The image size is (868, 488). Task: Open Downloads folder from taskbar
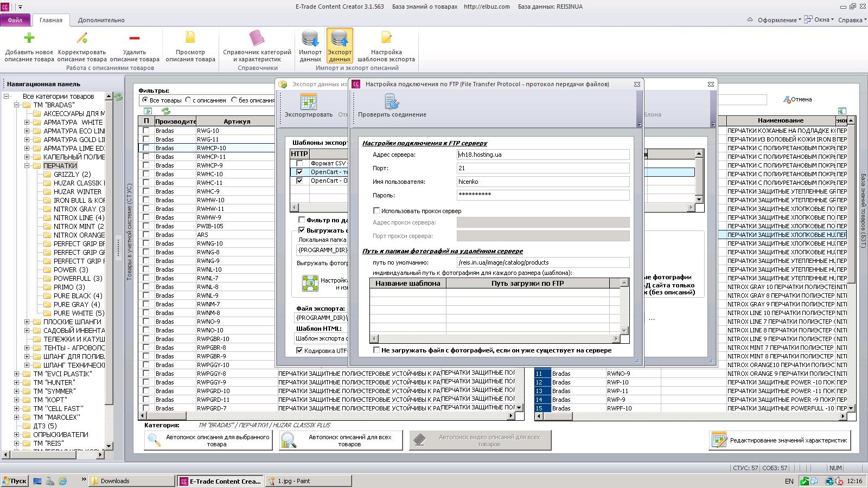coord(132,481)
